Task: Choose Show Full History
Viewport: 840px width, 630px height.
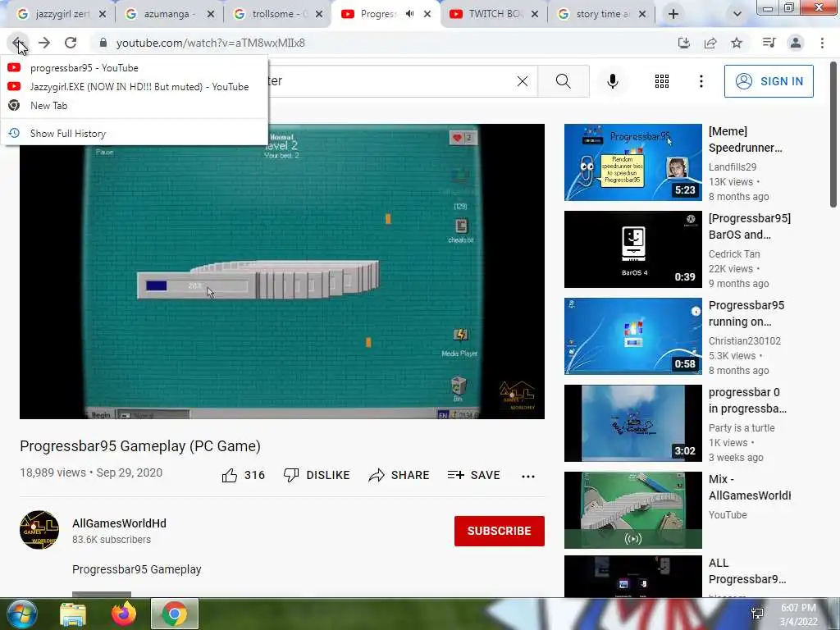Action: pos(134,134)
